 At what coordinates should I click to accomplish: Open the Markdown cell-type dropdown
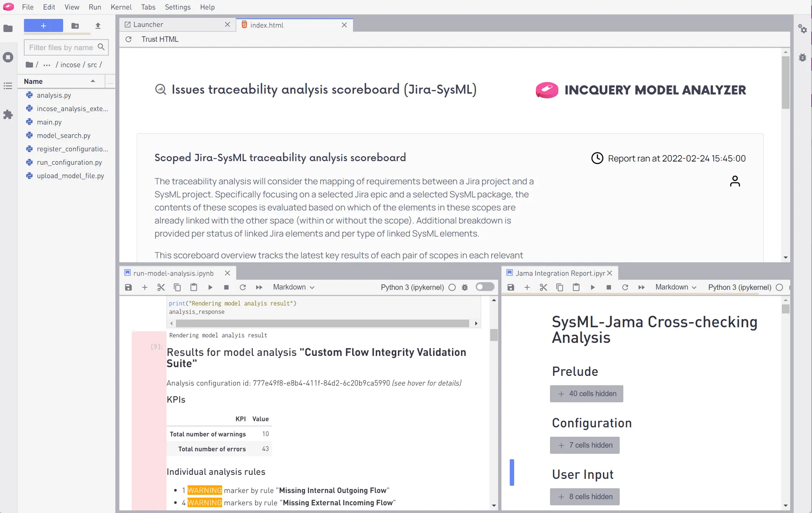293,287
